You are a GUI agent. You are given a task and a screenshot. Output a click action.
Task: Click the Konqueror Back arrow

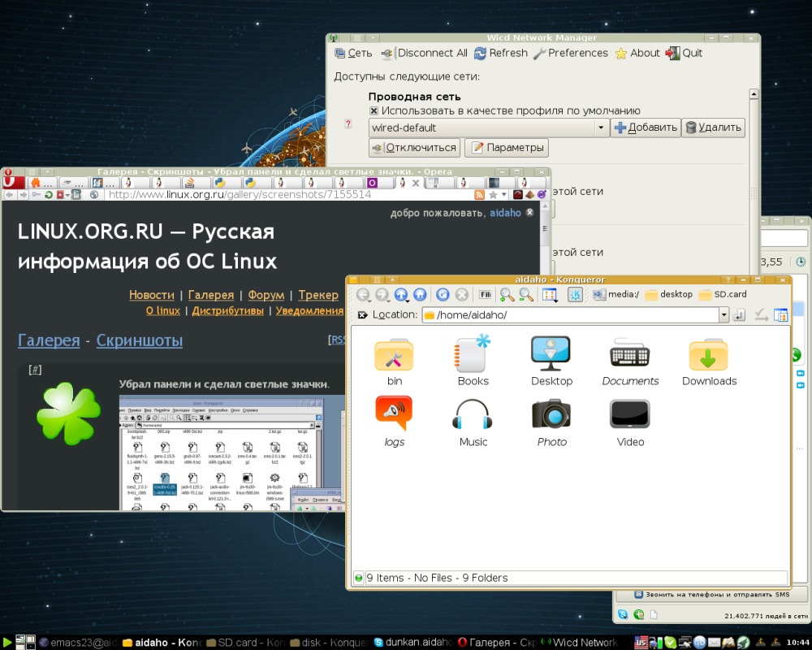(x=362, y=295)
